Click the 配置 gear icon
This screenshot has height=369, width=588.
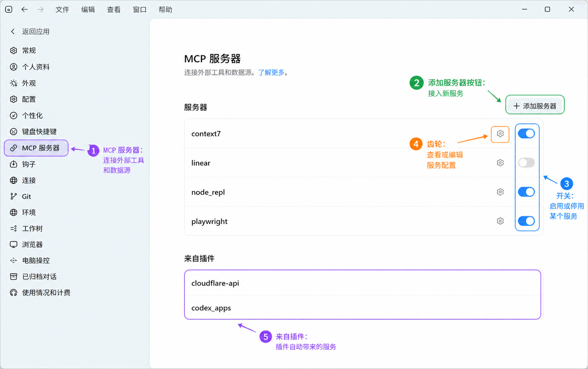click(13, 99)
